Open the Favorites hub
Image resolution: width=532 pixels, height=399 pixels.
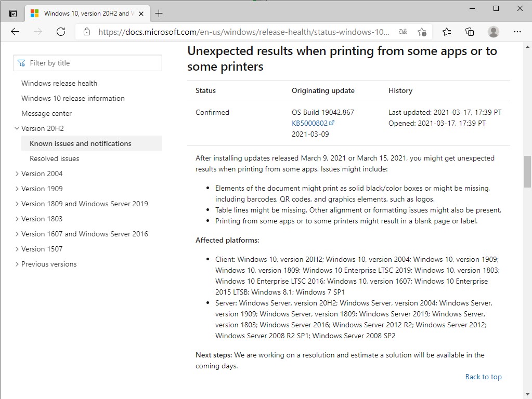(446, 32)
